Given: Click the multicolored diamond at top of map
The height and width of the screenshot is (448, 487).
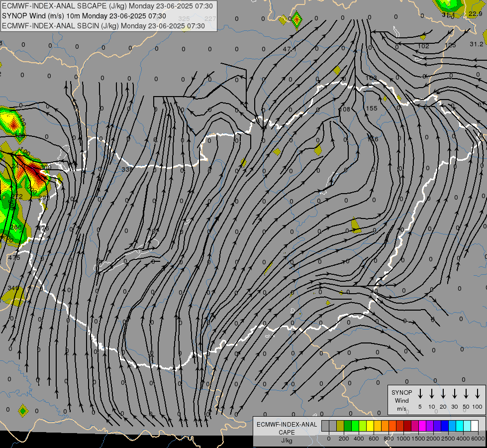Looking at the screenshot, I should pyautogui.click(x=296, y=20).
